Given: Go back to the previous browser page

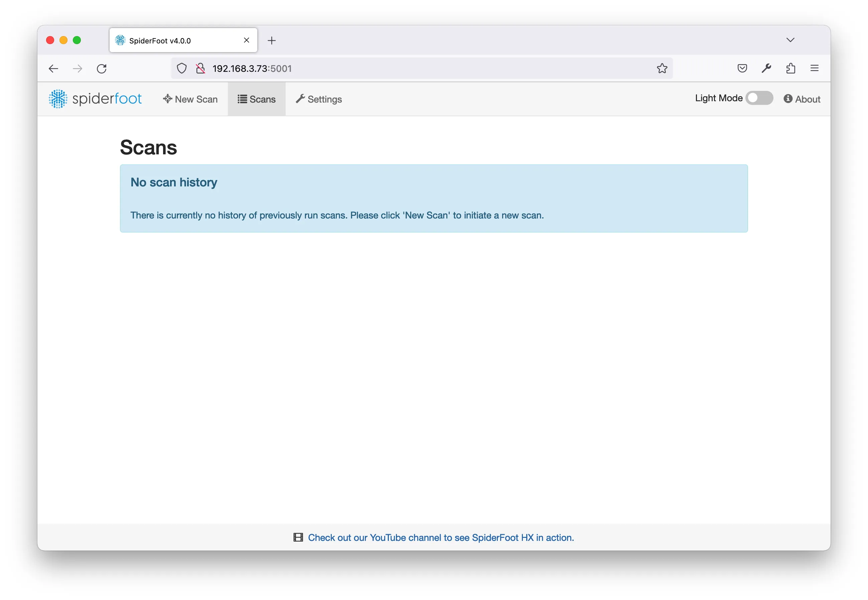Looking at the screenshot, I should tap(53, 68).
